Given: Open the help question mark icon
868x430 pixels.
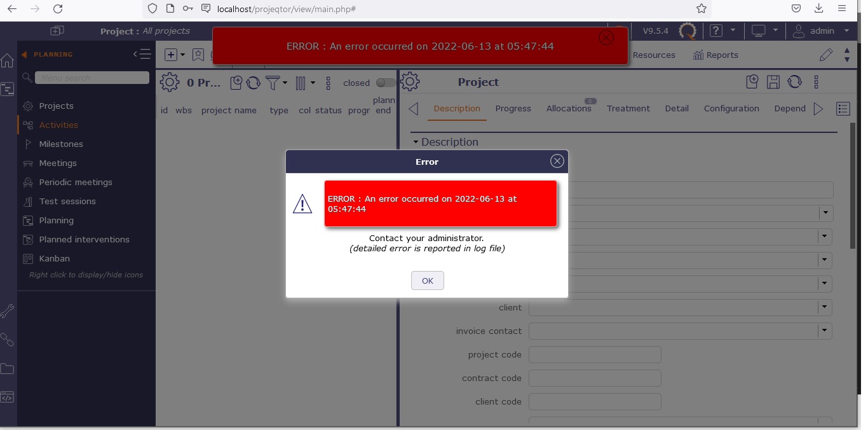Looking at the screenshot, I should tap(716, 31).
